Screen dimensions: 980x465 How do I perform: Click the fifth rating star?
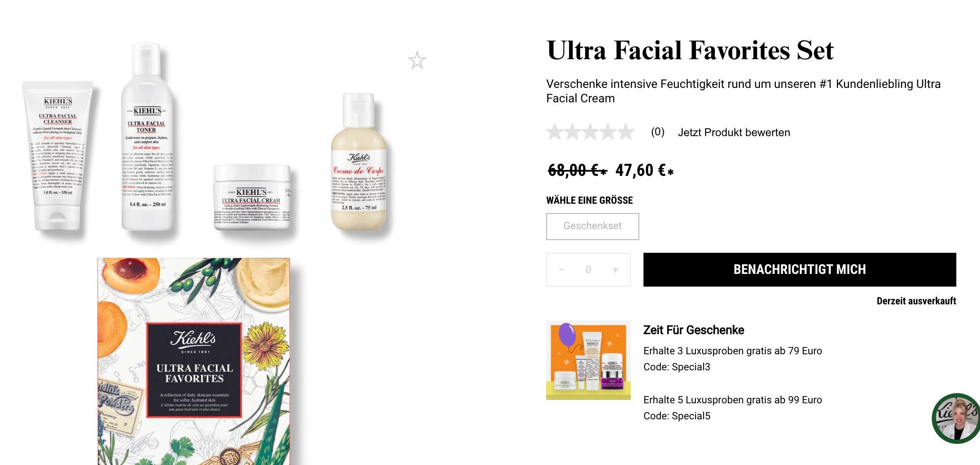pyautogui.click(x=626, y=132)
